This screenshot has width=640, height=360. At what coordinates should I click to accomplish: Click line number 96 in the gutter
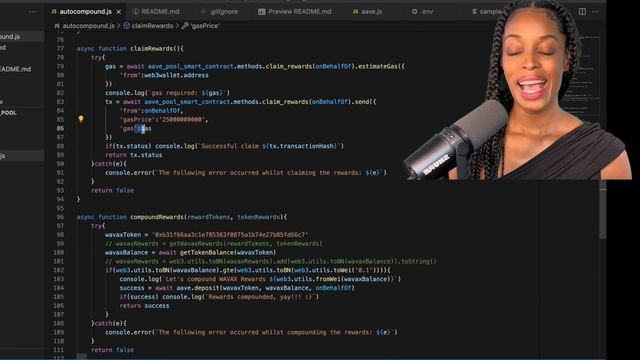coord(60,217)
